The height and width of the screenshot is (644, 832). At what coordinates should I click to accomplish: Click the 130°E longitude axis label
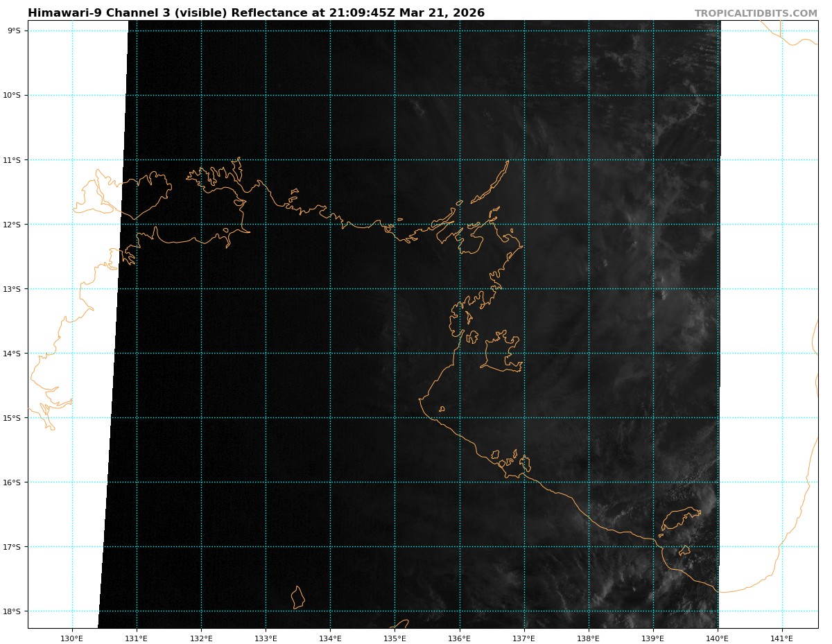tap(72, 638)
